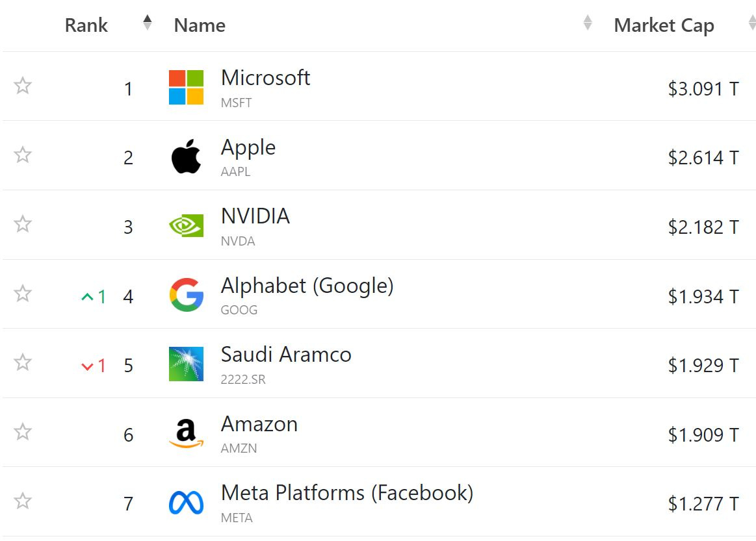The height and width of the screenshot is (541, 756).
Task: Toggle the star next to Apple
Action: coord(23,155)
